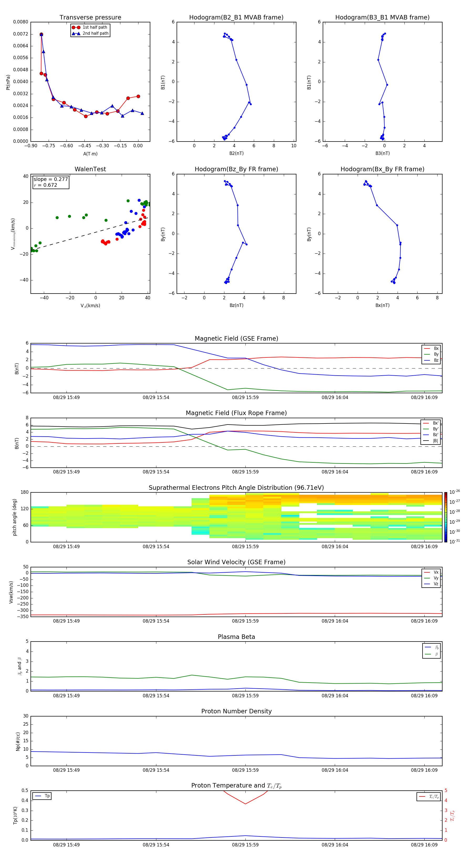Click the Suprathermal Electrons Pitch Angle Distribution title
The height and width of the screenshot is (868, 473).
point(236,488)
